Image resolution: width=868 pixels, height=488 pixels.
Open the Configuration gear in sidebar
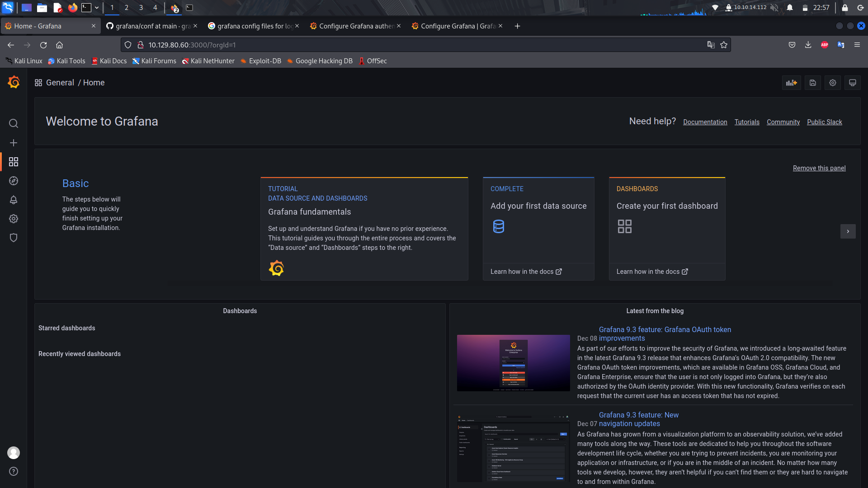(x=14, y=219)
